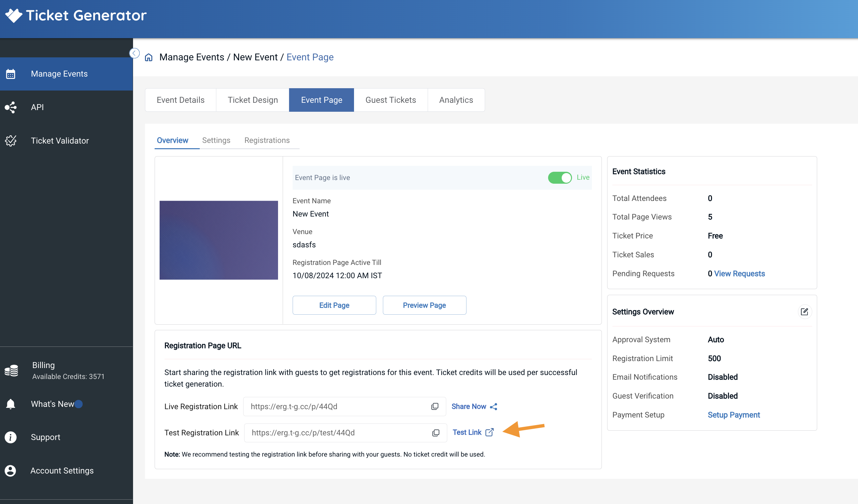Screen dimensions: 858x504
Task: Click external-link icon beside Test Link
Action: coord(490,432)
